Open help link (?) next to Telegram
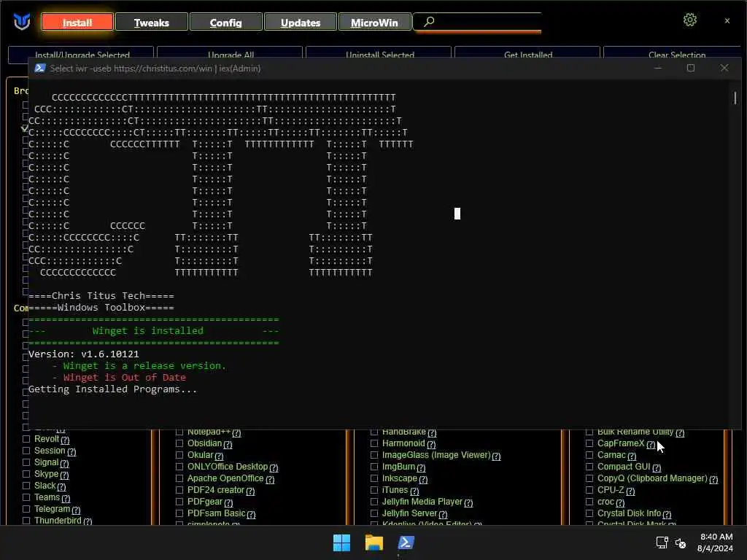Viewport: 747px width, 560px height. coord(76,510)
